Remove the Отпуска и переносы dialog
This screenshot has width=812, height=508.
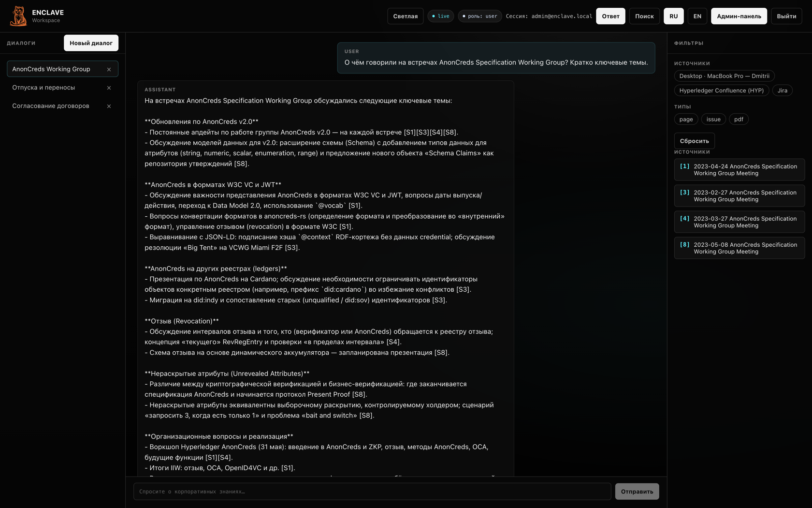click(109, 88)
